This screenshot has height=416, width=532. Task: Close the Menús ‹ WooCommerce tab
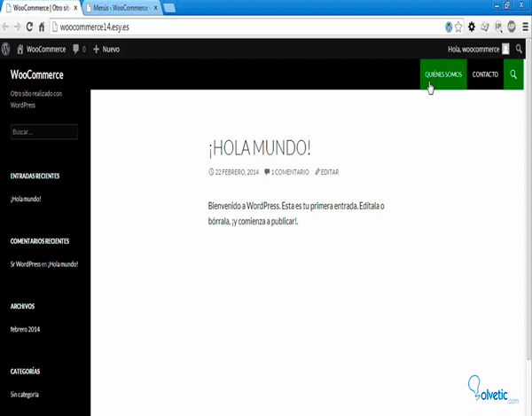click(x=156, y=8)
